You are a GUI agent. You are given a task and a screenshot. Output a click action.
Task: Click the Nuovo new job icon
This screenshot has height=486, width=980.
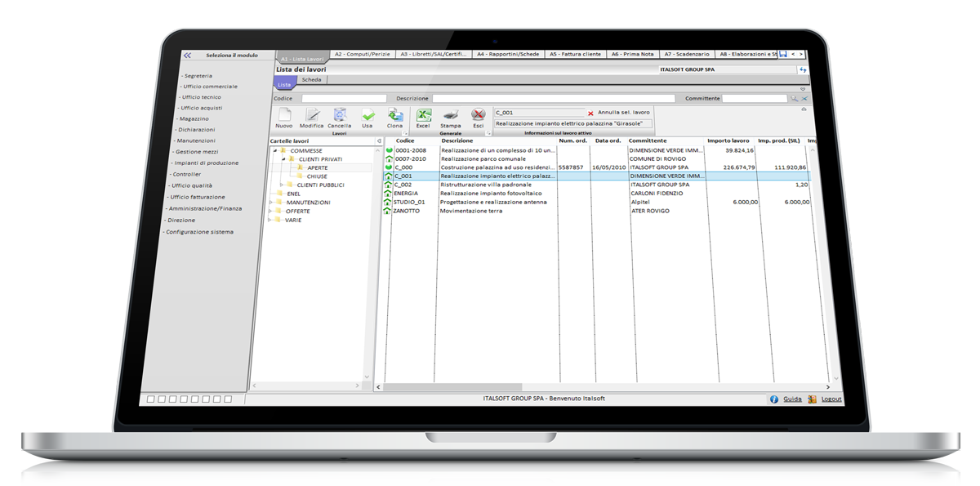point(284,116)
